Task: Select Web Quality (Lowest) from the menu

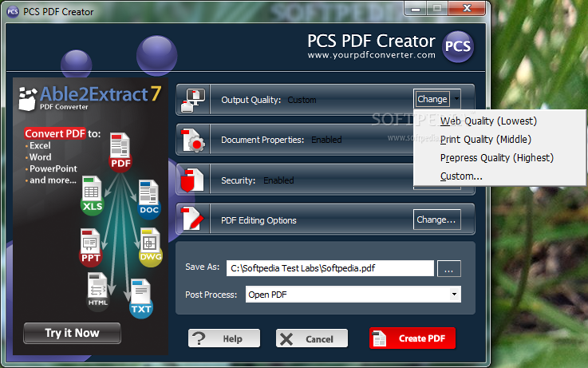Action: pos(488,121)
